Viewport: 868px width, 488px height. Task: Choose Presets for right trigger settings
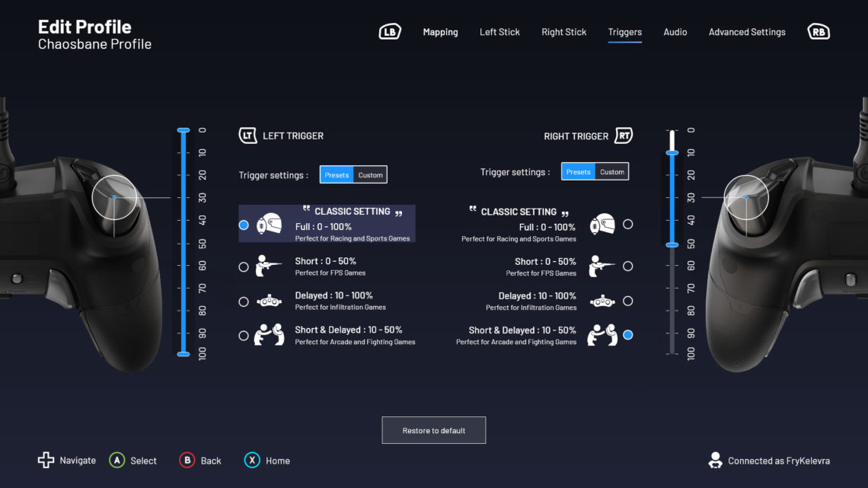pyautogui.click(x=578, y=171)
